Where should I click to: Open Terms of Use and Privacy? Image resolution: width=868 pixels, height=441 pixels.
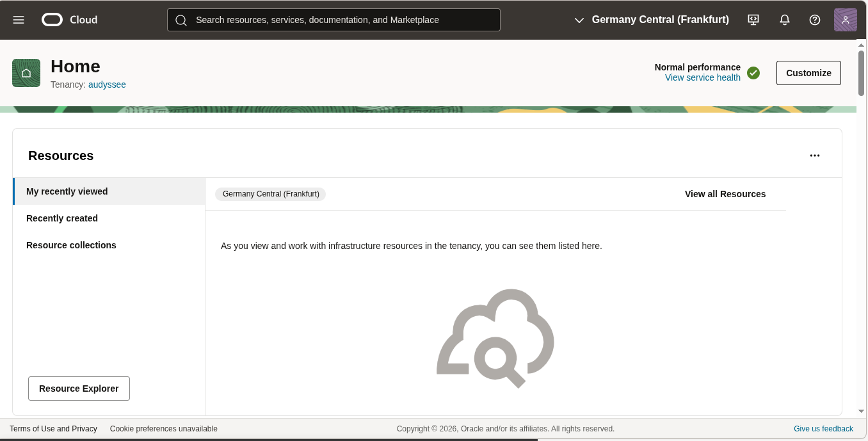point(53,429)
